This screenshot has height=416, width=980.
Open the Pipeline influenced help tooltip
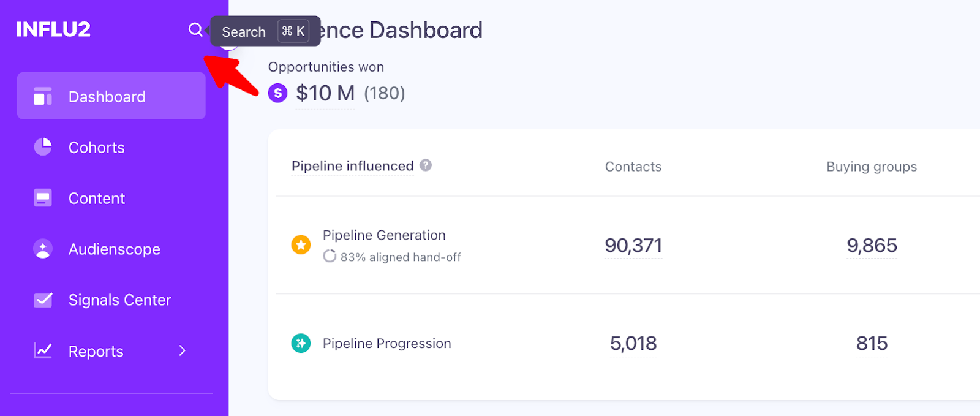426,165
